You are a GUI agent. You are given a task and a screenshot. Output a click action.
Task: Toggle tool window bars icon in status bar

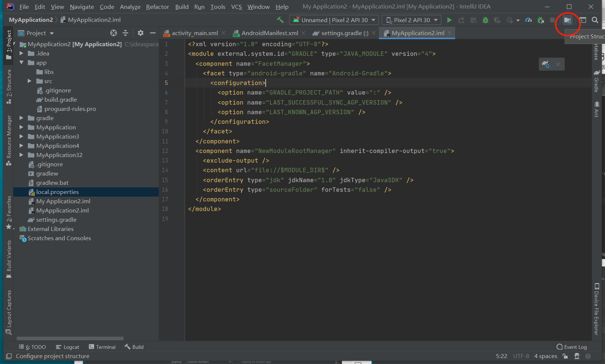click(9, 356)
